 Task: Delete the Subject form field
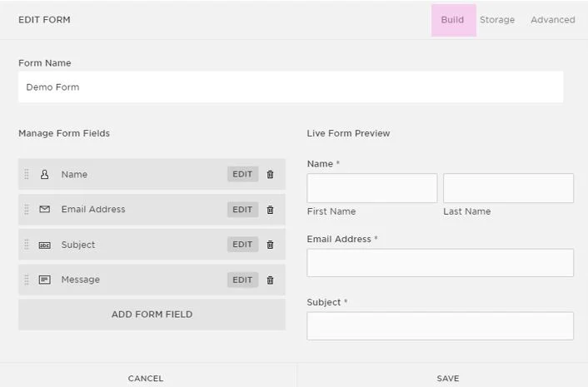pyautogui.click(x=270, y=245)
